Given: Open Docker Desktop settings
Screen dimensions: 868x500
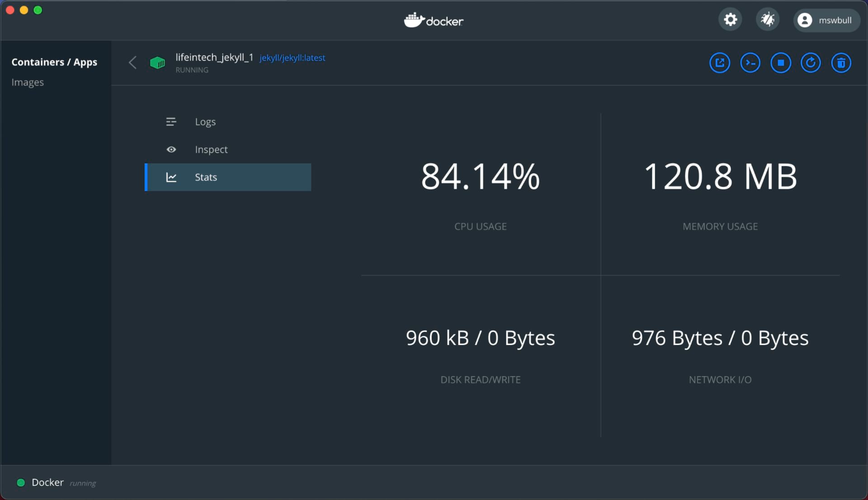Looking at the screenshot, I should click(730, 19).
